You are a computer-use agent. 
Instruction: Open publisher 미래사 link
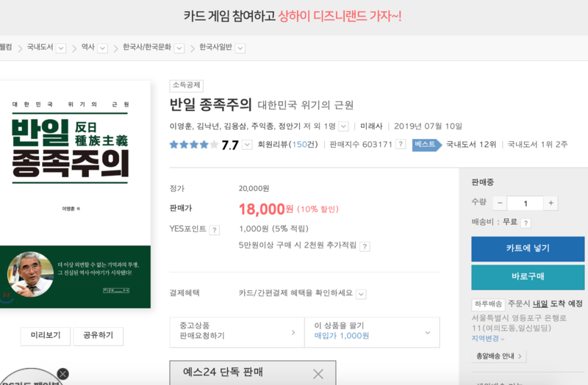pos(371,126)
